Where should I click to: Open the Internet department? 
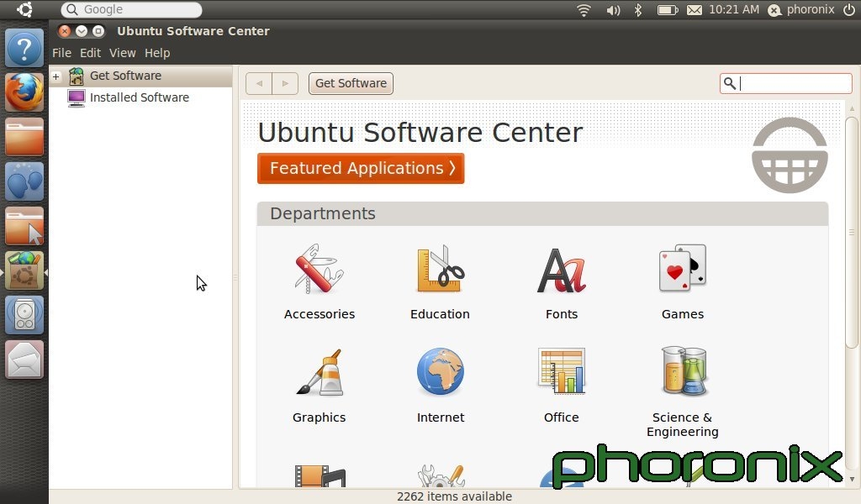tap(440, 386)
